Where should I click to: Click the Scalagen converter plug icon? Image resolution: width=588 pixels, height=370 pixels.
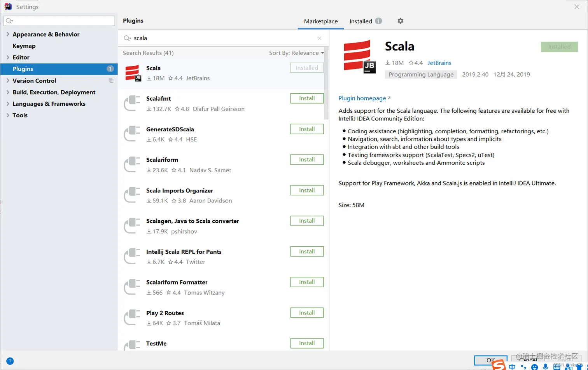click(132, 226)
